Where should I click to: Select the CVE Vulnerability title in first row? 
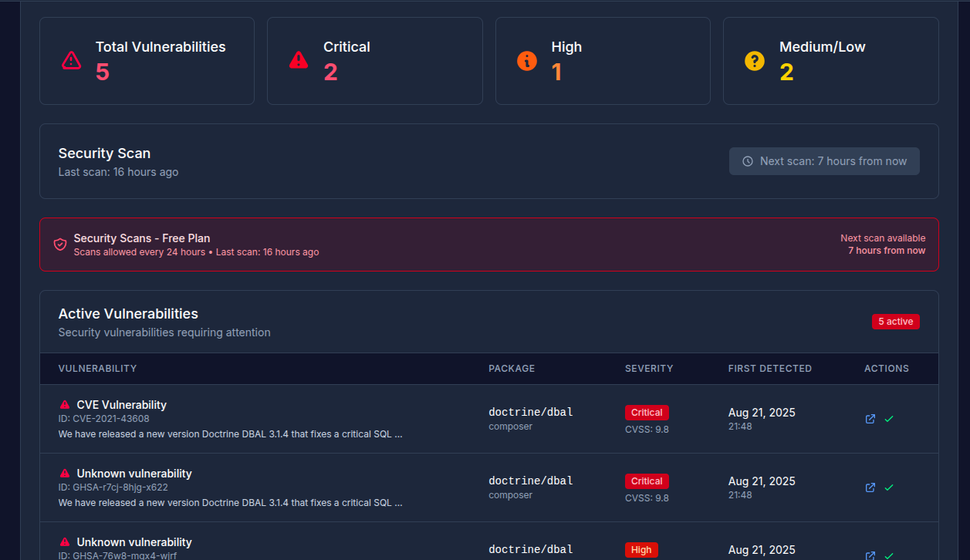pos(121,405)
